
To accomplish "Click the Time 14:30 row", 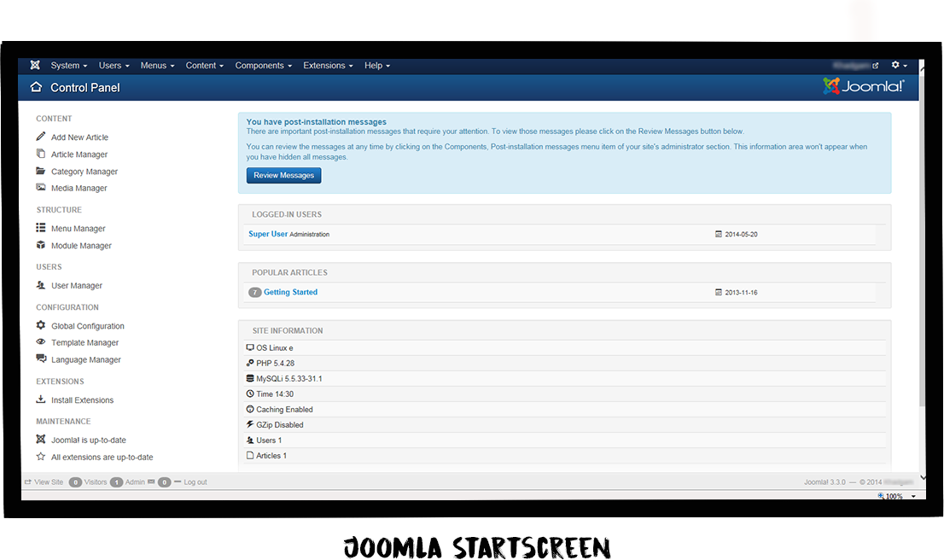I will coord(565,394).
